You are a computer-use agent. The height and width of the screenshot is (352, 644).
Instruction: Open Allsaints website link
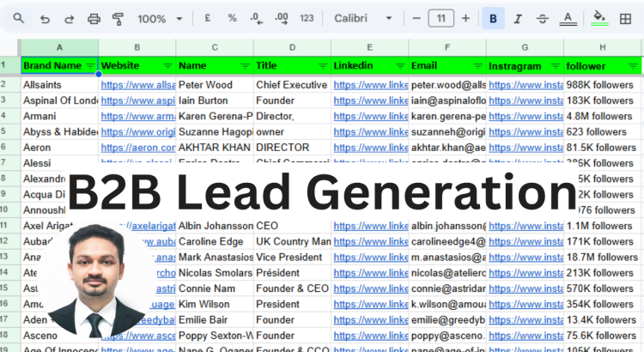(138, 85)
